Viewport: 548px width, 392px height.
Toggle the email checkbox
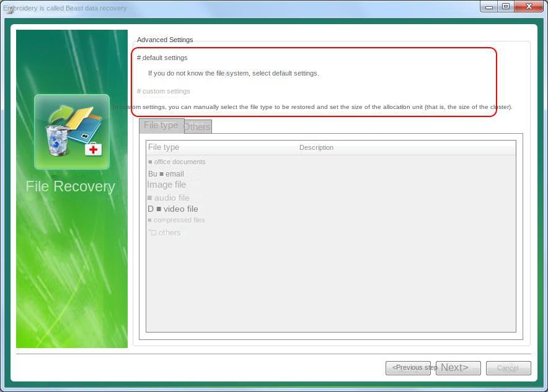(161, 174)
